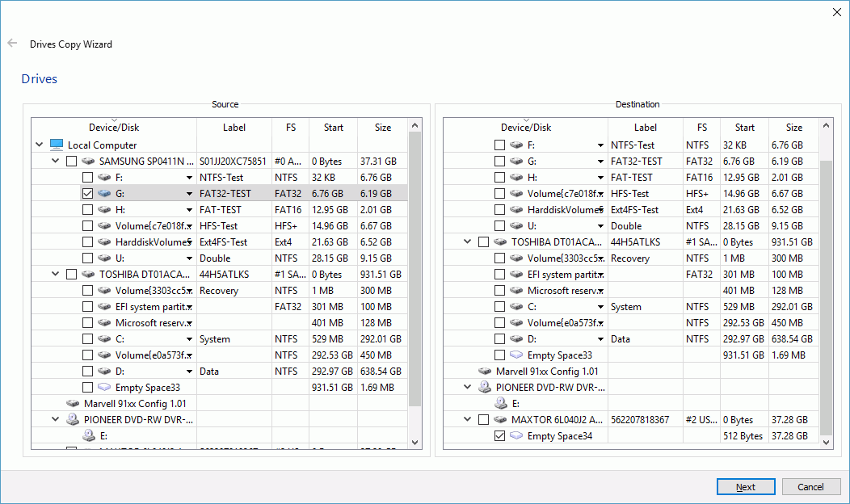Collapse the TOSHIBA DT01ACA node in Source
This screenshot has width=850, height=504.
pos(55,275)
